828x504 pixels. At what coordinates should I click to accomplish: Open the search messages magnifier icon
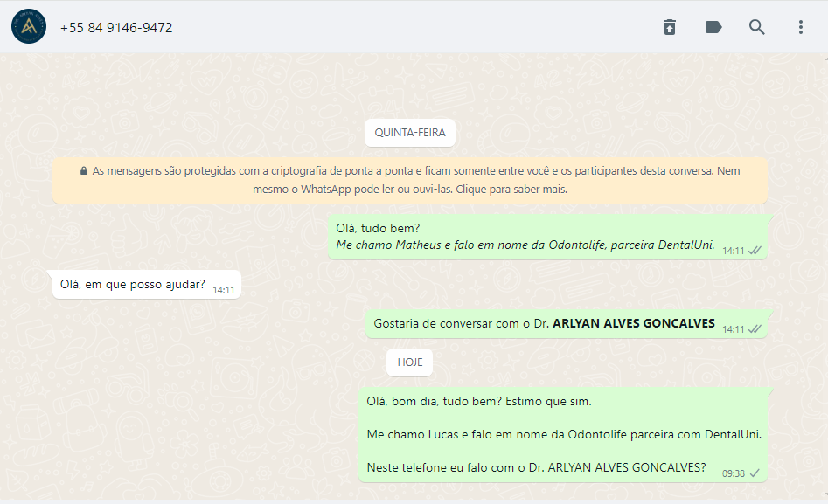point(756,27)
